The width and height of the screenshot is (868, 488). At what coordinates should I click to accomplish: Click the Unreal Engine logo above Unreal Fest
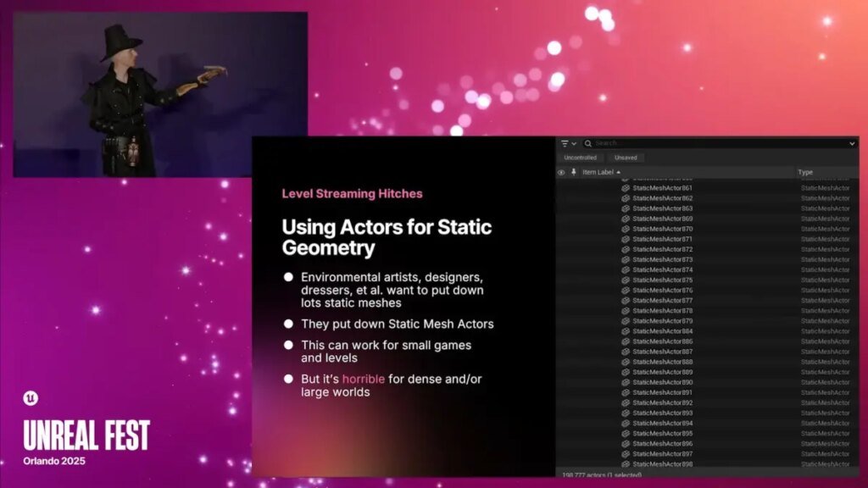click(31, 398)
